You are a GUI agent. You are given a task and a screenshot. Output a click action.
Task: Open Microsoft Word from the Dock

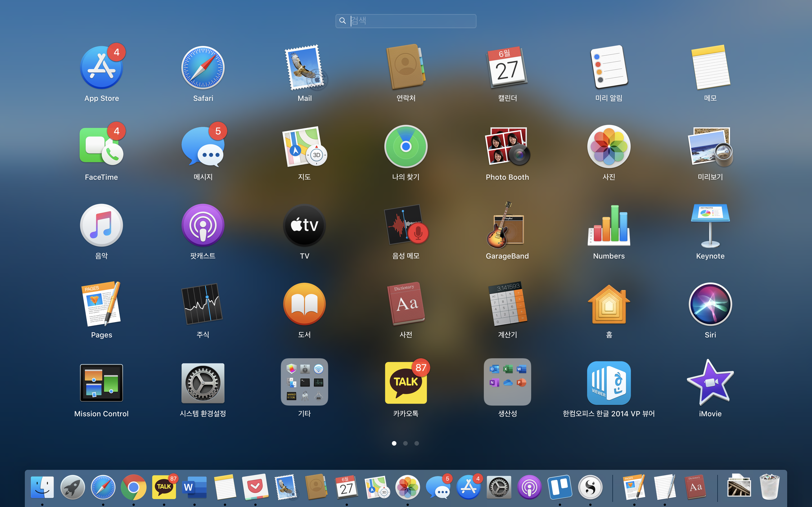(194, 487)
